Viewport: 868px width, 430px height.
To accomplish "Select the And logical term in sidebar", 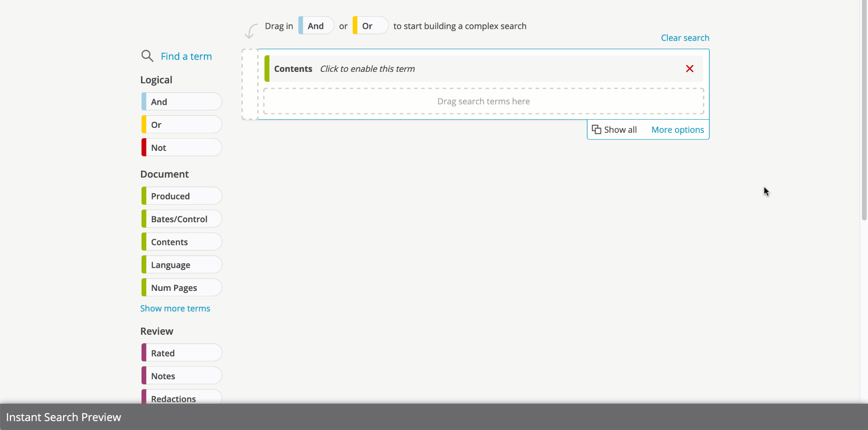I will point(182,102).
